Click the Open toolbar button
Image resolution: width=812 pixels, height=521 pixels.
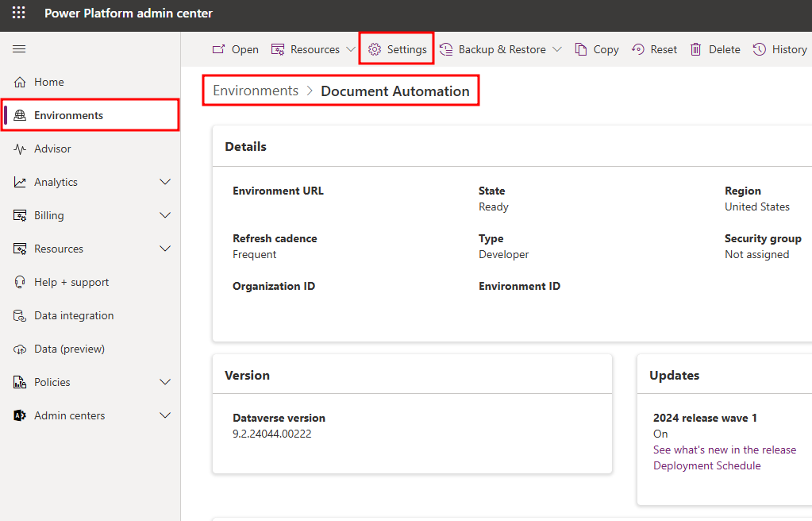pyautogui.click(x=236, y=49)
